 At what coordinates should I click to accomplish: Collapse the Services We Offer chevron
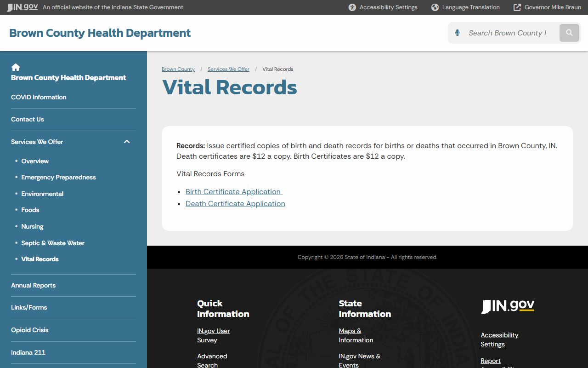pos(127,142)
